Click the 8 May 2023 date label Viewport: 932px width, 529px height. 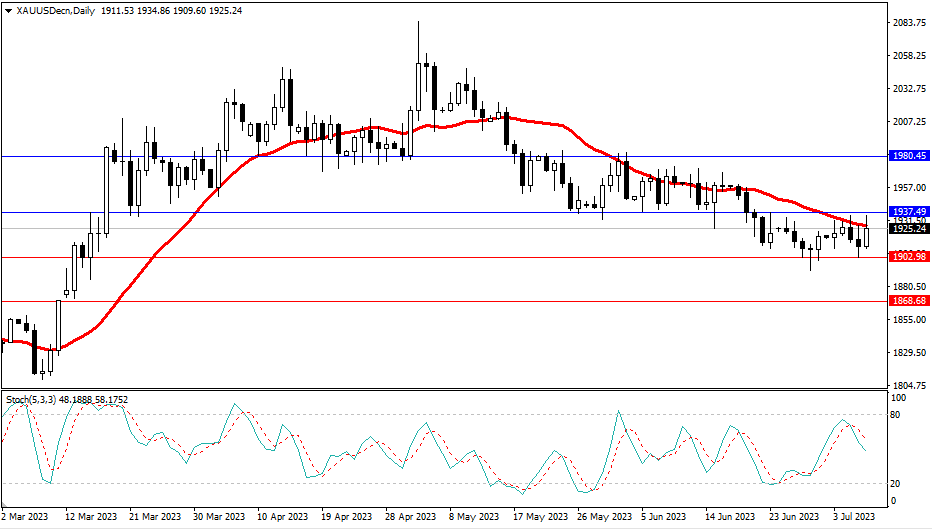click(x=474, y=517)
